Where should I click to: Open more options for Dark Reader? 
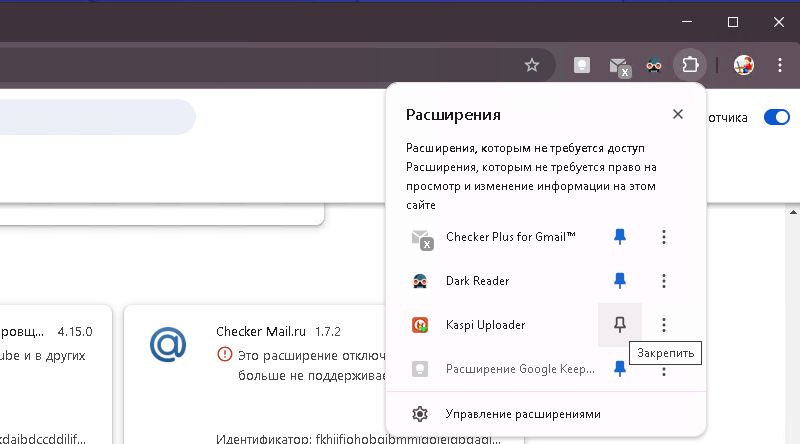pos(664,281)
